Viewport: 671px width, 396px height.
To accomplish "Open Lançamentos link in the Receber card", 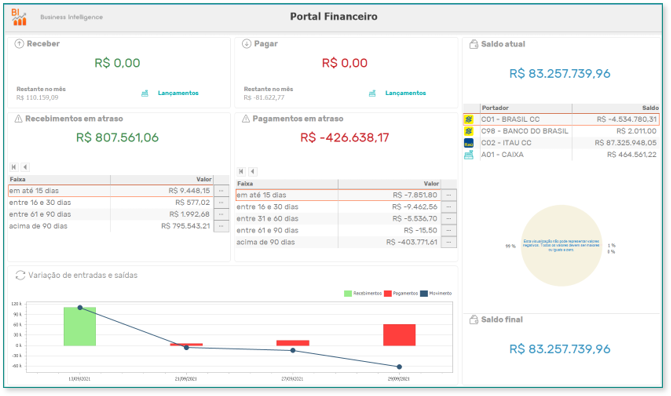I will [178, 93].
